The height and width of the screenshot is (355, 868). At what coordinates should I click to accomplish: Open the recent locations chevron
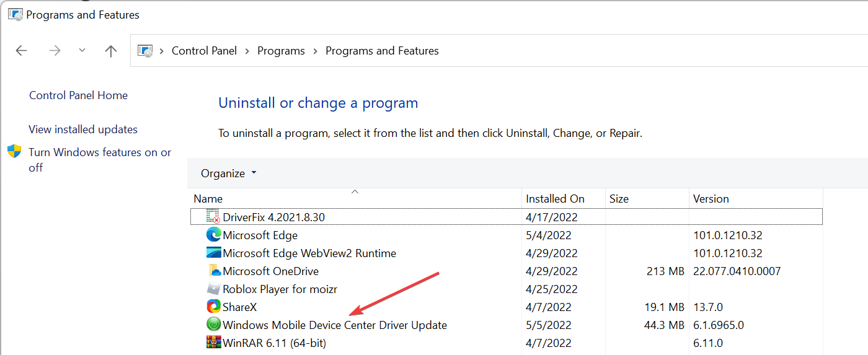[x=82, y=51]
